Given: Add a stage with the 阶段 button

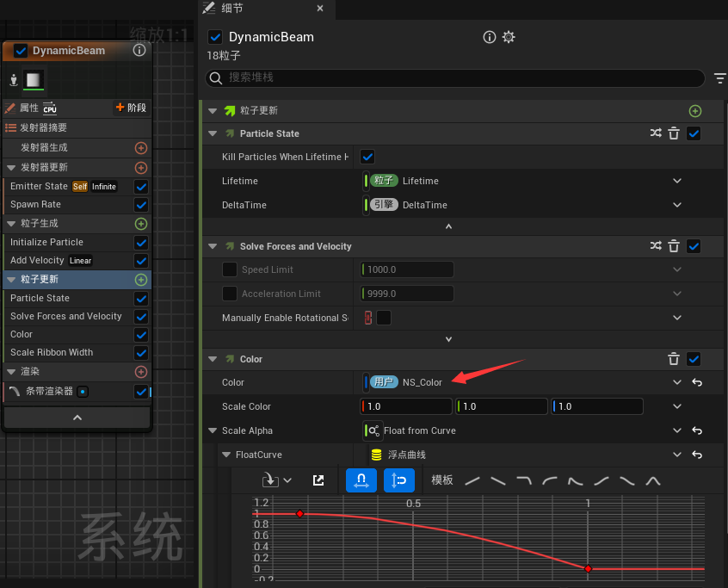Looking at the screenshot, I should click(x=131, y=108).
